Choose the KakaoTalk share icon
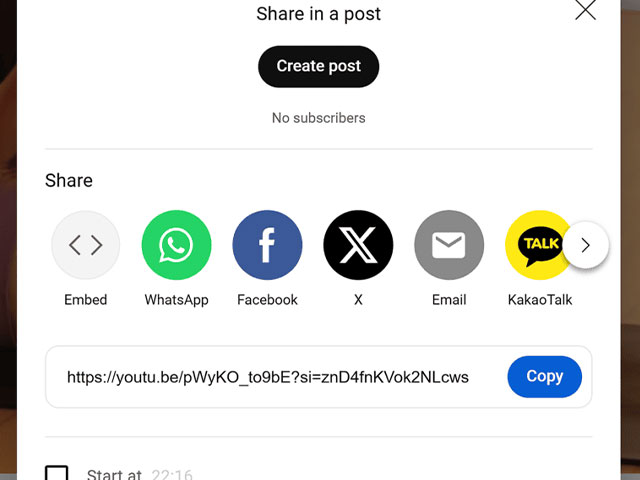This screenshot has width=640, height=480. coord(537,245)
